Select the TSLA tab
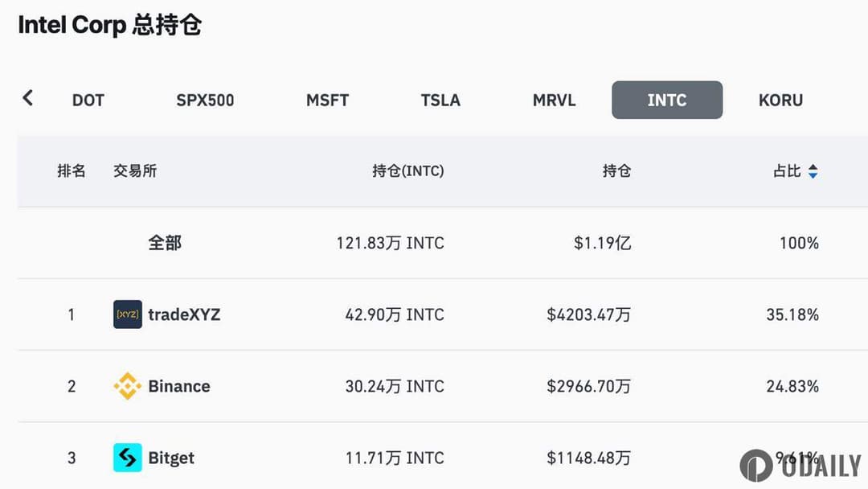868x489 pixels. point(440,101)
